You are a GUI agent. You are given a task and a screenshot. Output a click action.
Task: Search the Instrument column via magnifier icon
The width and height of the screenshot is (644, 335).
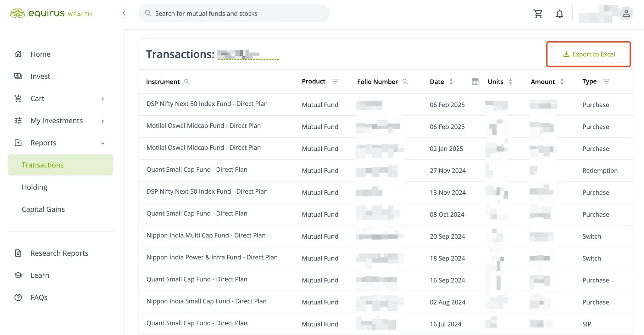pyautogui.click(x=187, y=82)
